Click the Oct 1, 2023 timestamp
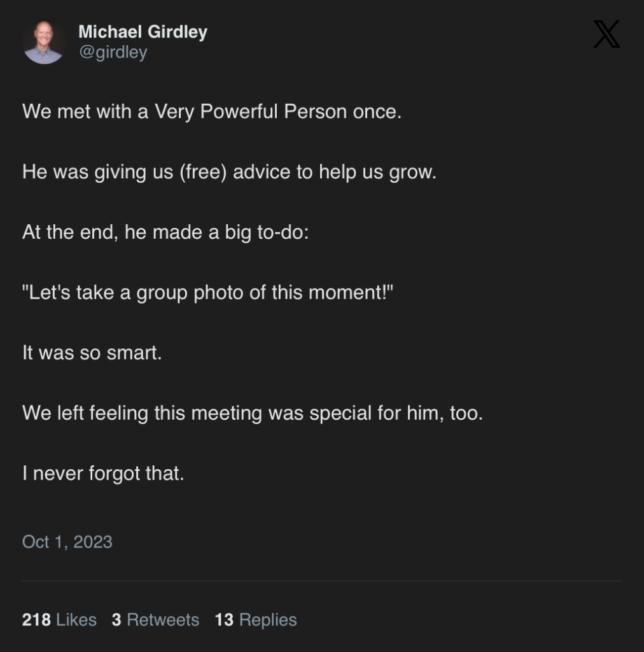Screen dimensions: 644x652 [67, 542]
